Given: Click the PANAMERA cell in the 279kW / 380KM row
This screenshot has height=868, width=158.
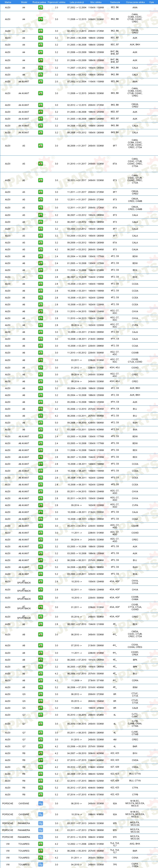Looking at the screenshot, I should coord(24,830).
